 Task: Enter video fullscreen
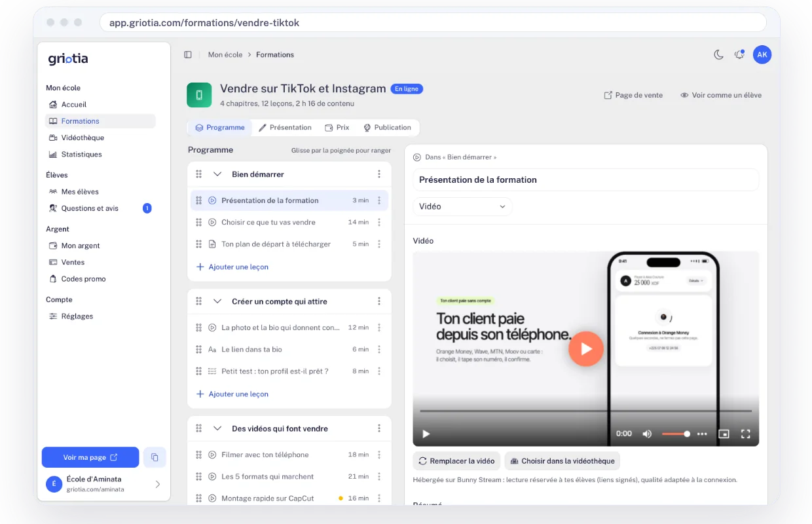click(x=745, y=434)
